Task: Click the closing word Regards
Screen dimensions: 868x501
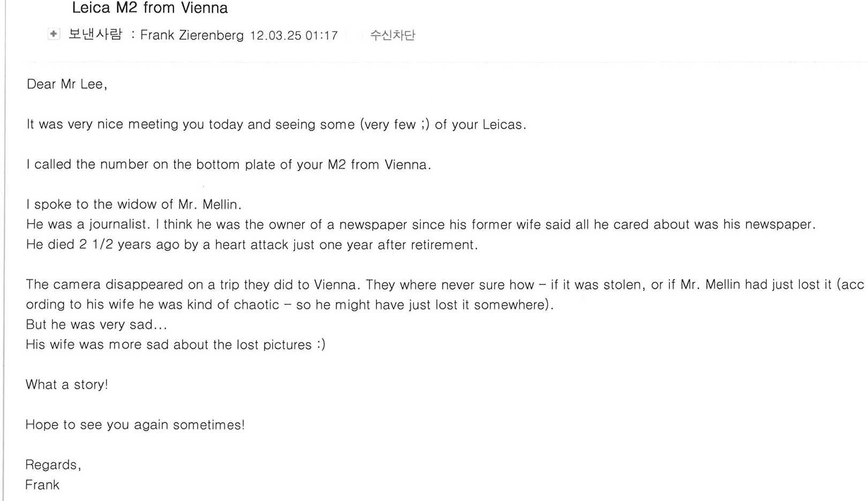Action: coord(53,465)
